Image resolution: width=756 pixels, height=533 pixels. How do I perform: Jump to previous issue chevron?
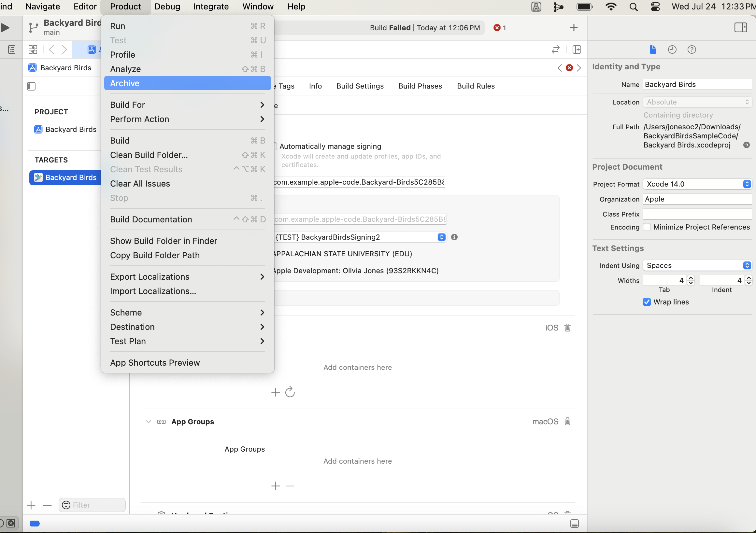click(x=559, y=68)
